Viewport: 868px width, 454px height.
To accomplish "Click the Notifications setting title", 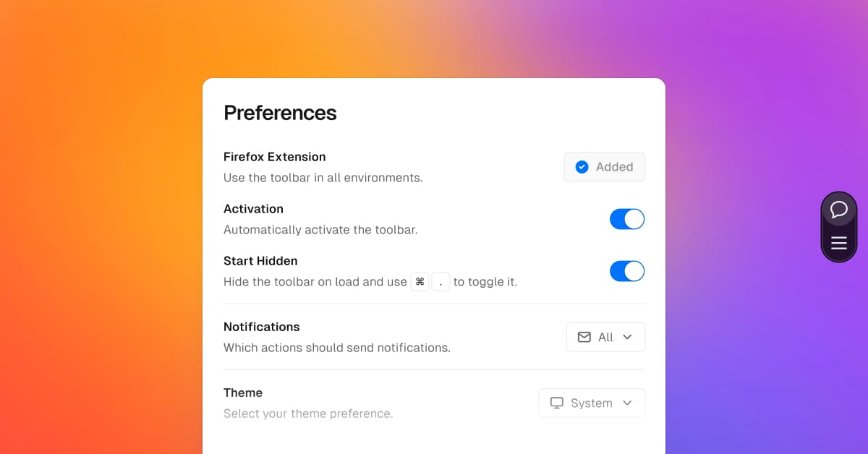I will click(261, 327).
